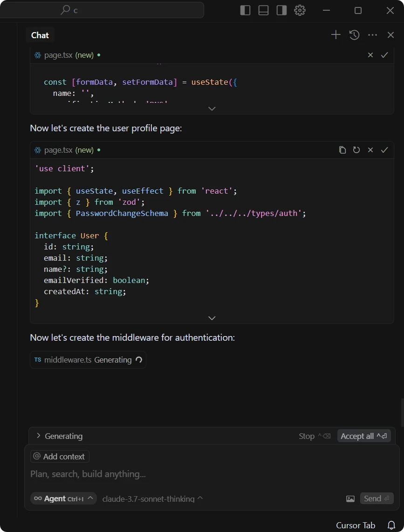Click Accept all button

pos(363,436)
